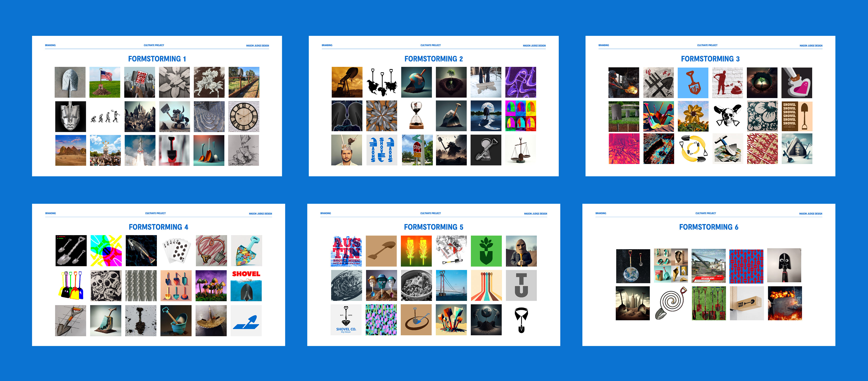Image resolution: width=868 pixels, height=381 pixels.
Task: Click Mason Judge Design text on Formstorming 6
Action: click(x=810, y=214)
